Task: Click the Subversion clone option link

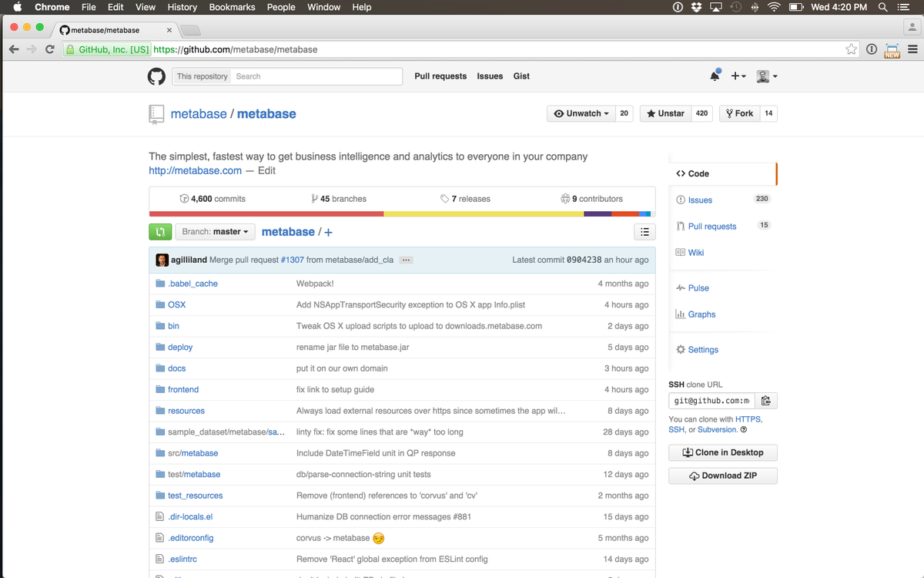Action: (x=717, y=430)
